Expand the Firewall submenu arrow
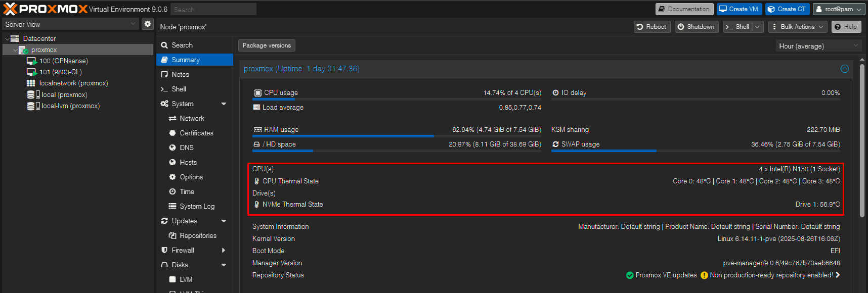The image size is (868, 293). 224,250
